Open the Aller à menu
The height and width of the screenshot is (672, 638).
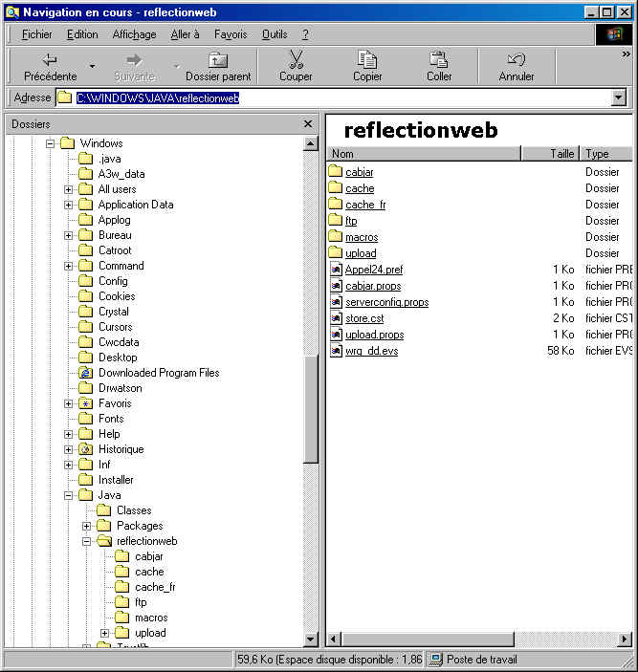[x=186, y=34]
